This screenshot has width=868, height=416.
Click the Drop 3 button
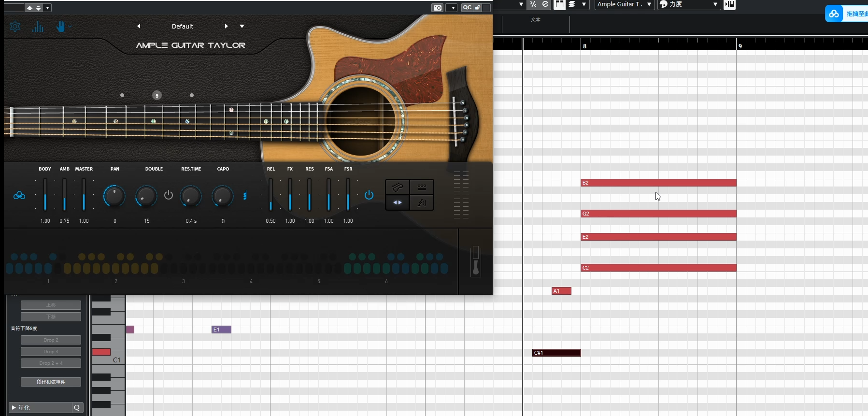[51, 352]
